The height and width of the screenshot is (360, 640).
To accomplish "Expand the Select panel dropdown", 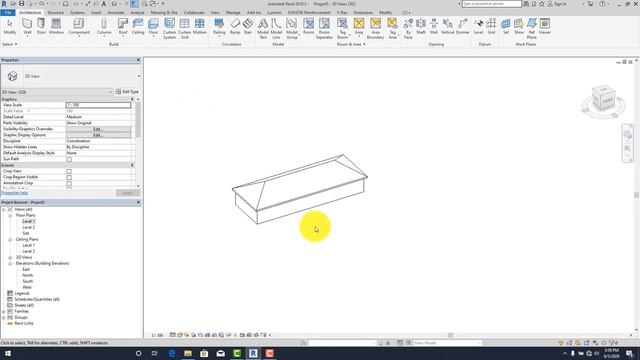I will pos(10,44).
